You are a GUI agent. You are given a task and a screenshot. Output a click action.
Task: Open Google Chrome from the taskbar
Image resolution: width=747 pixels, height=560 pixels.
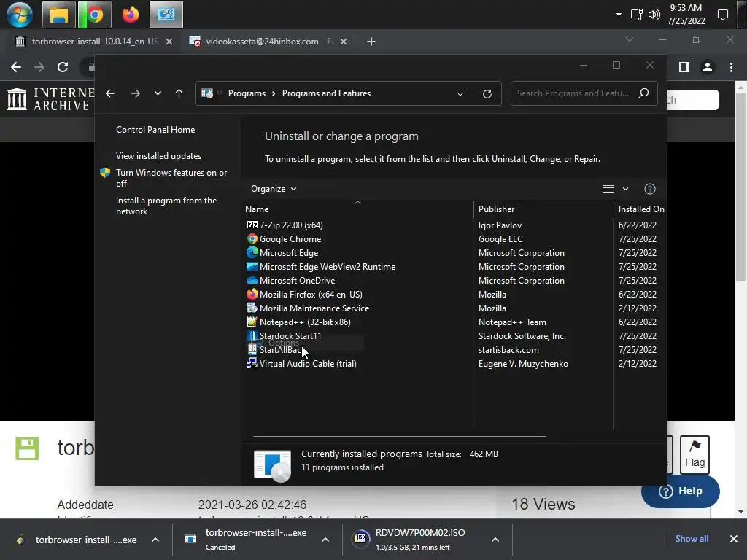coord(95,15)
